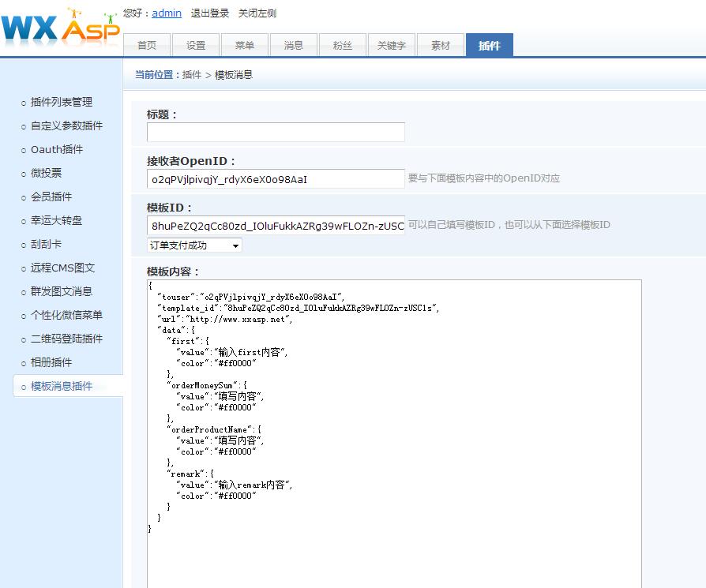Image resolution: width=706 pixels, height=588 pixels.
Task: Click the 接收者OpenID input field
Action: (x=276, y=179)
